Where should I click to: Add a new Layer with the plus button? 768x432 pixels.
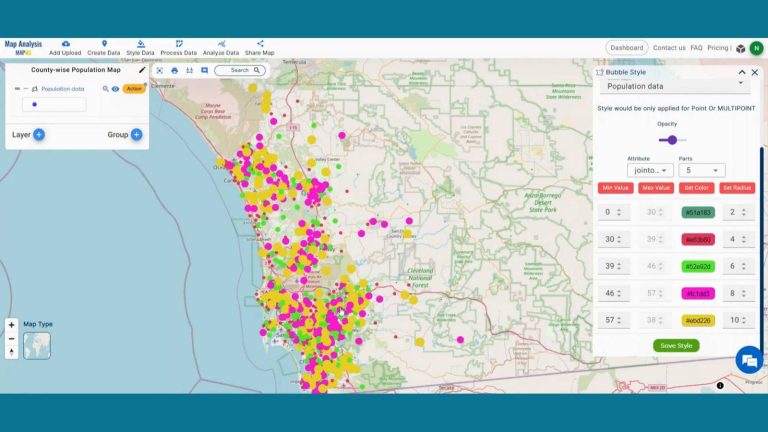click(x=39, y=134)
